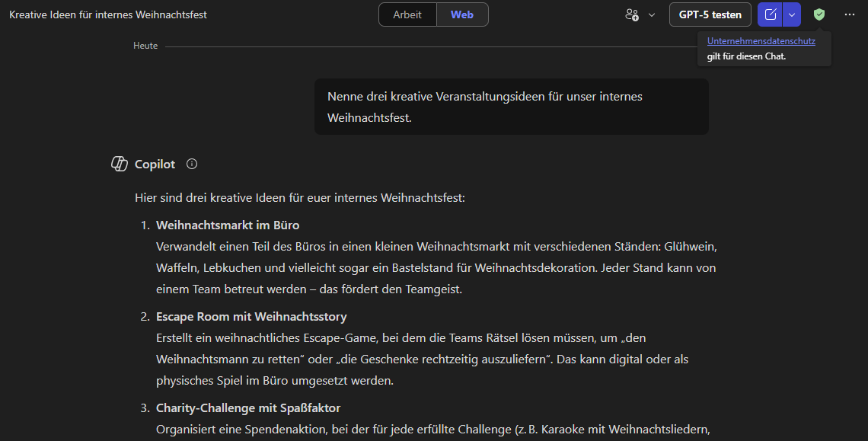868x441 pixels.
Task: Start a new chat with compose icon
Action: [x=771, y=14]
